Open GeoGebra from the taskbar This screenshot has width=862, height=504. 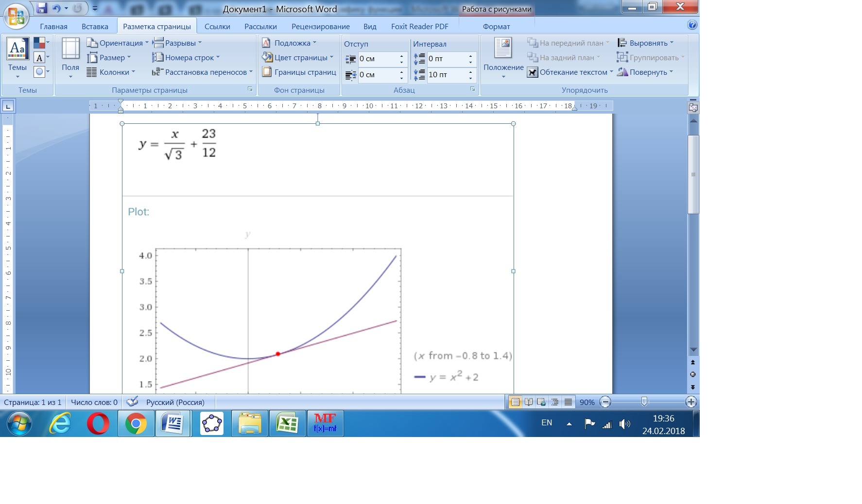(x=212, y=423)
